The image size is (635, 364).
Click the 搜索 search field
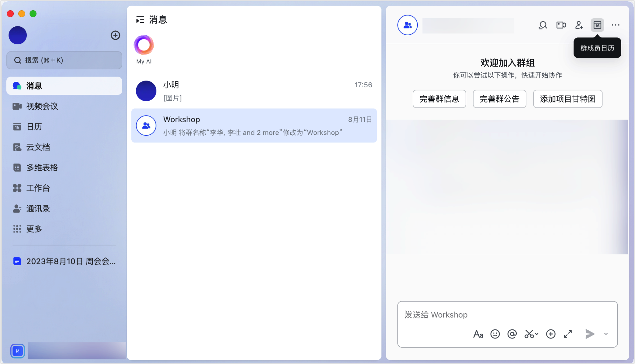click(x=64, y=60)
